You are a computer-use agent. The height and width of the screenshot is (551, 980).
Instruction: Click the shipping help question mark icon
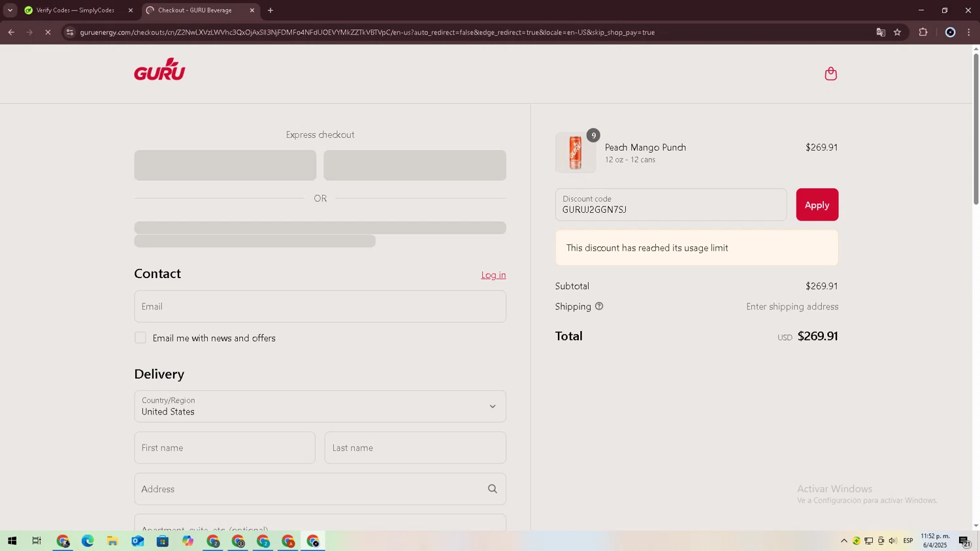click(599, 306)
